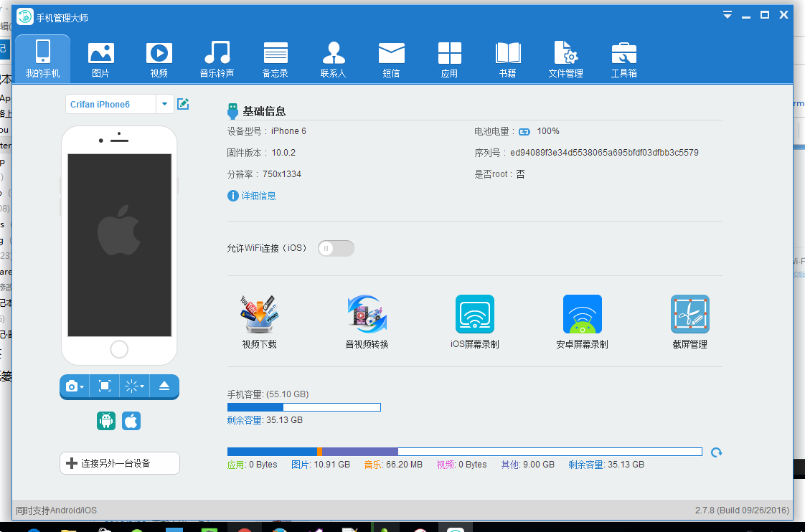Click the eject device icon
Viewport: 805px width, 532px height.
(164, 386)
